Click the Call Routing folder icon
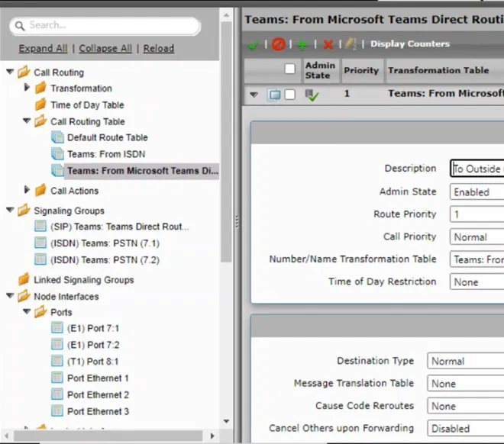The height and width of the screenshot is (444, 504). 23,72
